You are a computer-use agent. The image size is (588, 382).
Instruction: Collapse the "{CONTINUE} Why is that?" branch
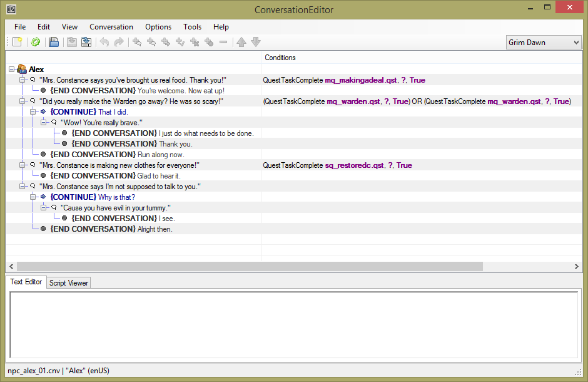pos(33,197)
